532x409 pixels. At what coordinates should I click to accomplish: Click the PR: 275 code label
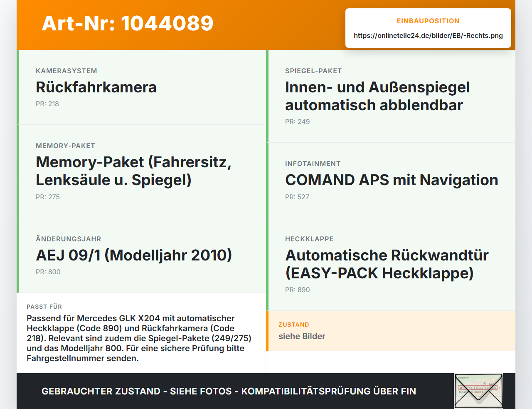click(x=48, y=197)
